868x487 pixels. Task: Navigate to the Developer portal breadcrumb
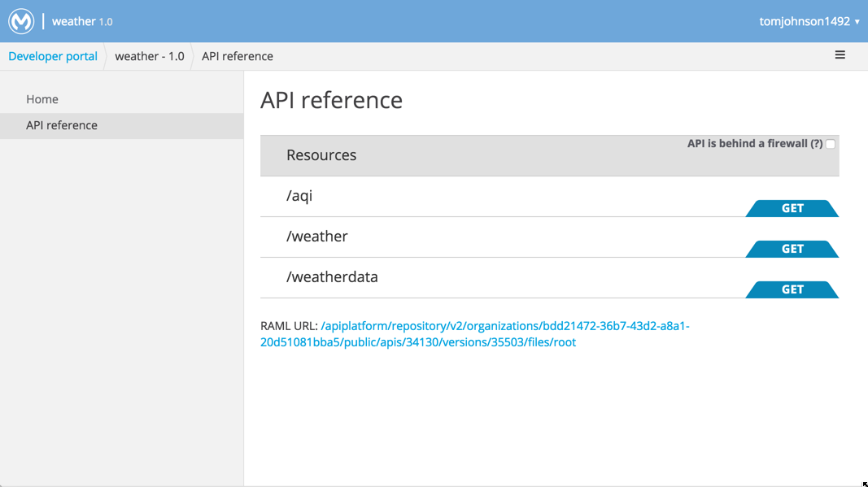point(52,55)
